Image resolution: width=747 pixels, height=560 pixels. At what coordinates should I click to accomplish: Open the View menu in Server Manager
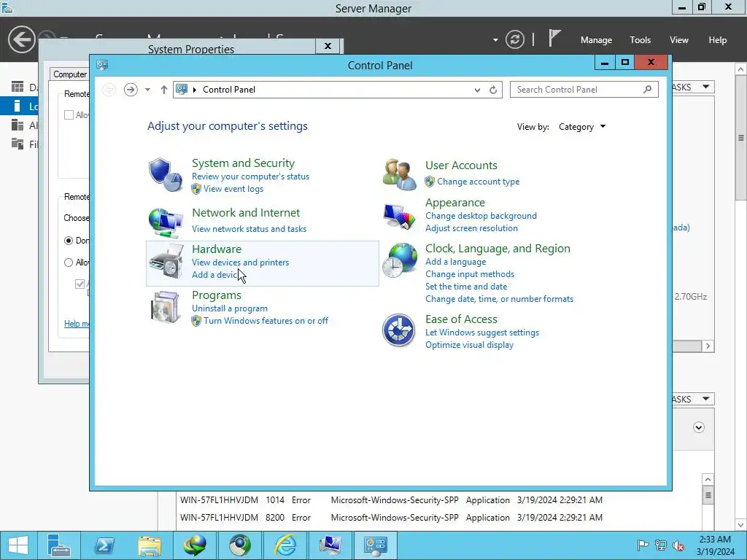pos(679,40)
